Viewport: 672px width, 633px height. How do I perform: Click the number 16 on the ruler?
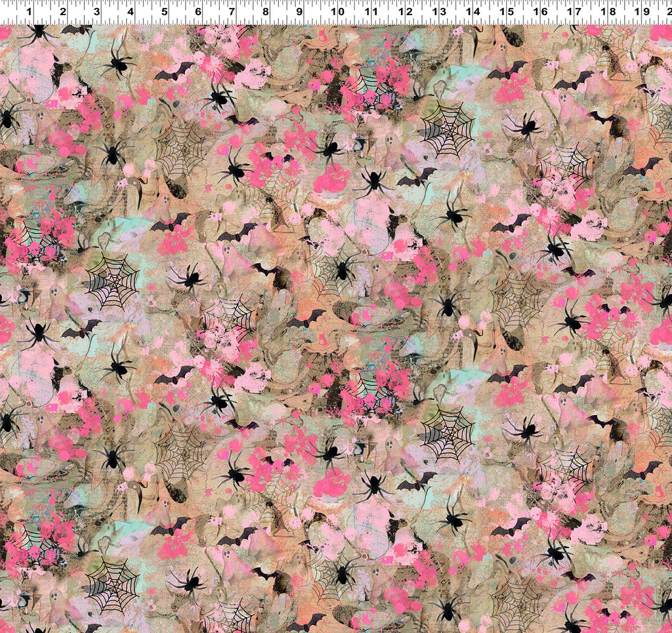[x=540, y=12]
